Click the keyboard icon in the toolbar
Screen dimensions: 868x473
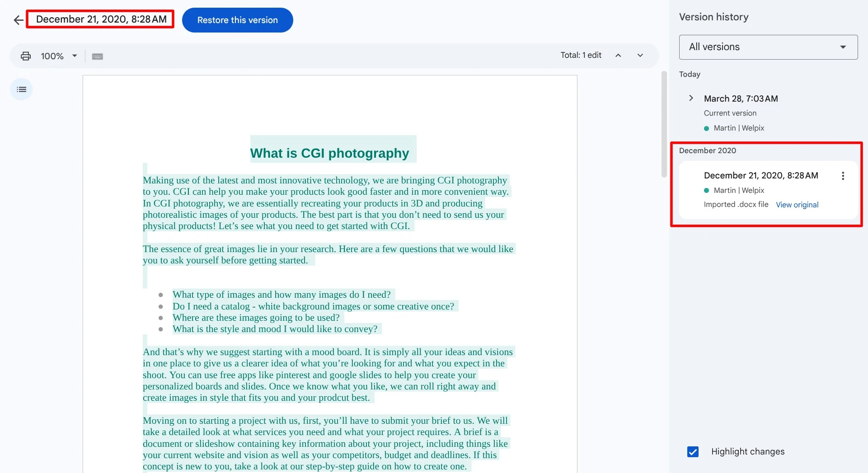point(97,56)
